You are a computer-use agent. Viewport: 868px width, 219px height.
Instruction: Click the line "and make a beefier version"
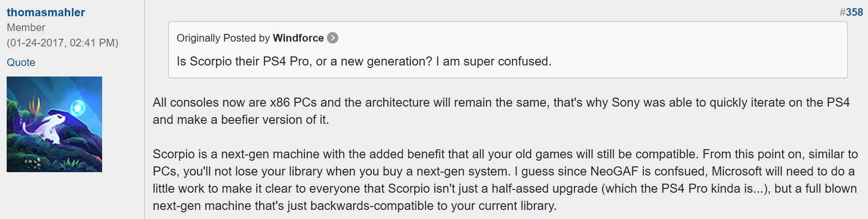coord(241,120)
